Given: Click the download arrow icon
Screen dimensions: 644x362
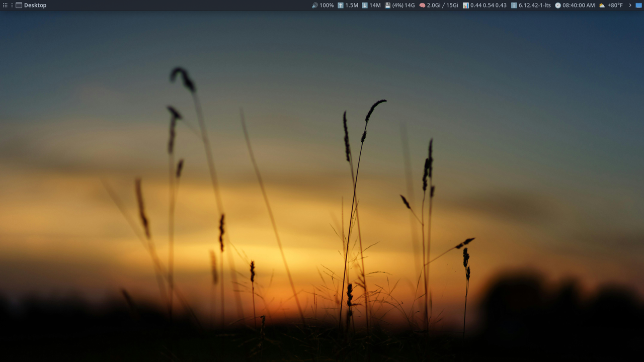Looking at the screenshot, I should [x=365, y=5].
